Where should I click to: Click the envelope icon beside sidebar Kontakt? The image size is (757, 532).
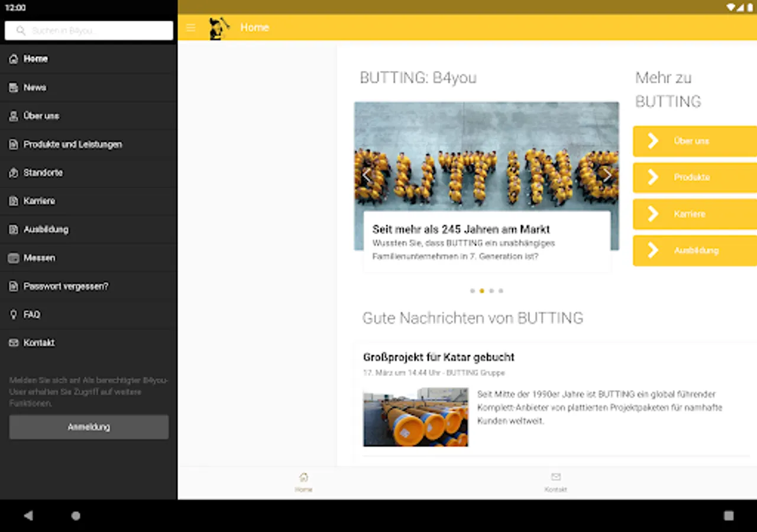(14, 343)
